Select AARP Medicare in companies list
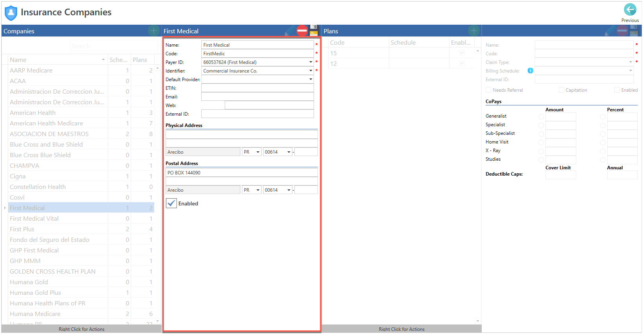Image resolution: width=644 pixels, height=334 pixels. 81,70
